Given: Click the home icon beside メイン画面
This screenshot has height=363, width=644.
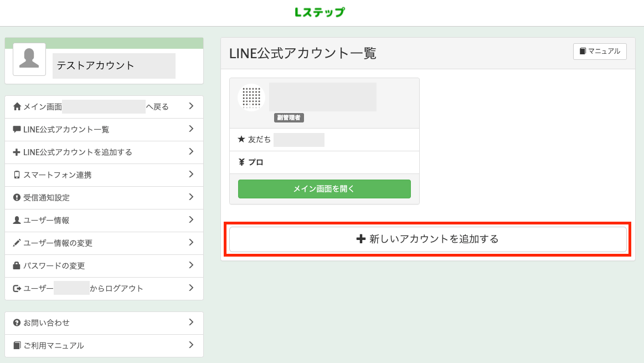Looking at the screenshot, I should [x=17, y=107].
